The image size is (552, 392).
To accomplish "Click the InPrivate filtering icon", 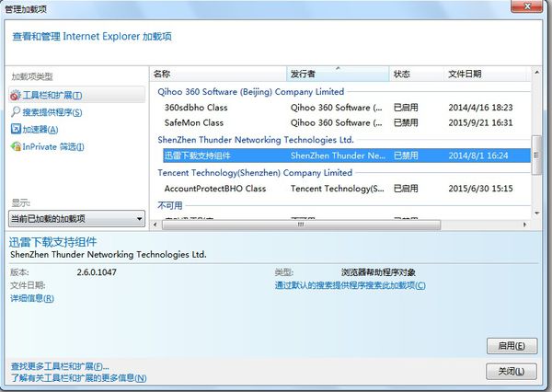I will tap(16, 146).
